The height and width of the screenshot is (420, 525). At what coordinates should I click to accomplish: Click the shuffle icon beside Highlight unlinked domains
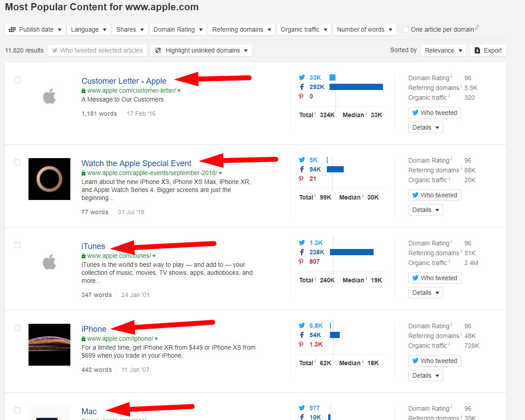(x=158, y=50)
